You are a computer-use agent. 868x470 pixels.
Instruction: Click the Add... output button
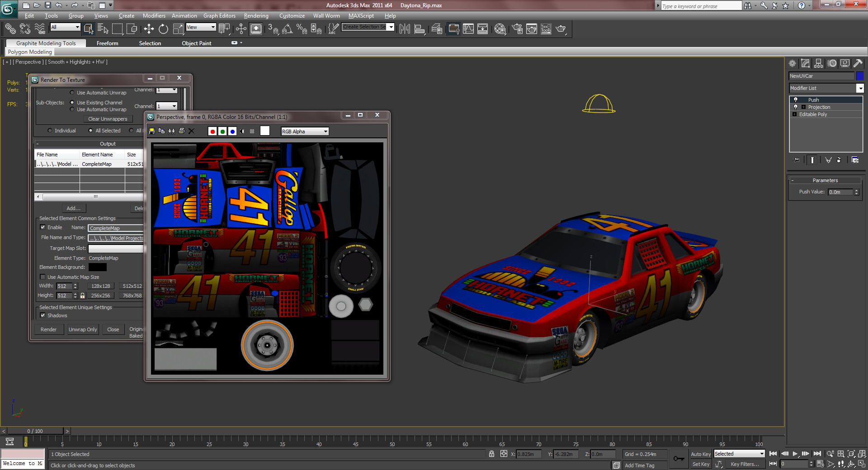[x=73, y=208]
